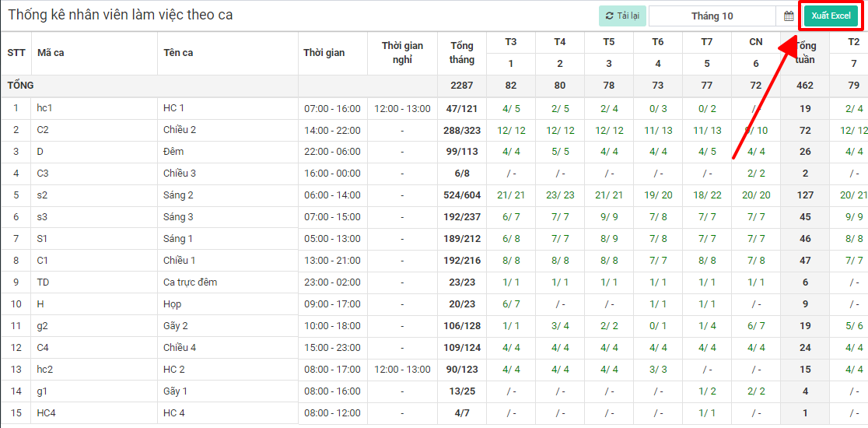Select the Ca trực đêm shift row
Screen dimensions: 868x428
[x=190, y=282]
